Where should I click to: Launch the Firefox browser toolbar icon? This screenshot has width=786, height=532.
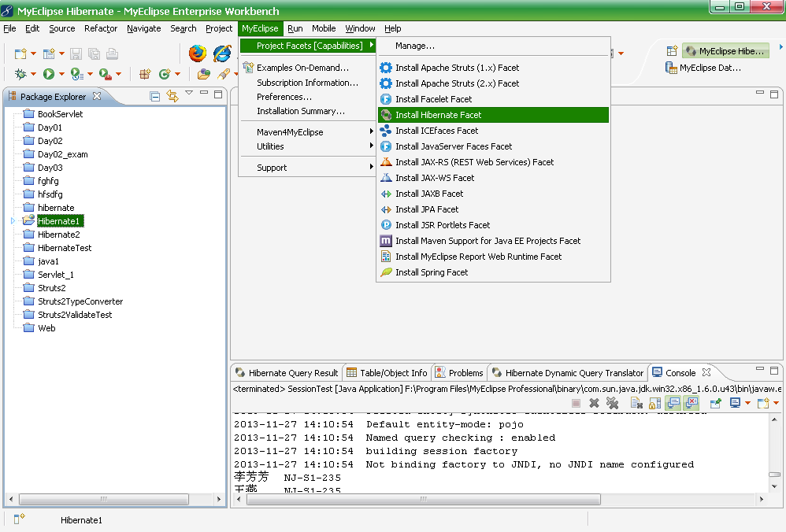pyautogui.click(x=198, y=53)
